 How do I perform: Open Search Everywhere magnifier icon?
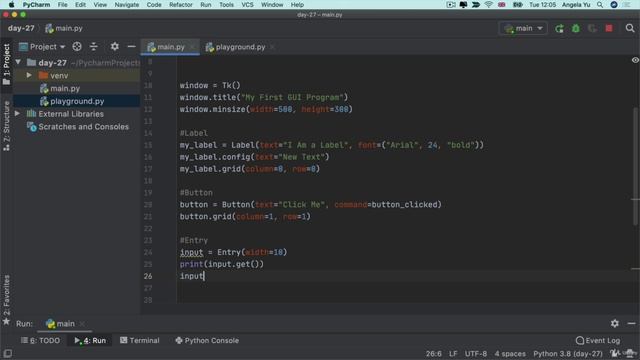[630, 28]
